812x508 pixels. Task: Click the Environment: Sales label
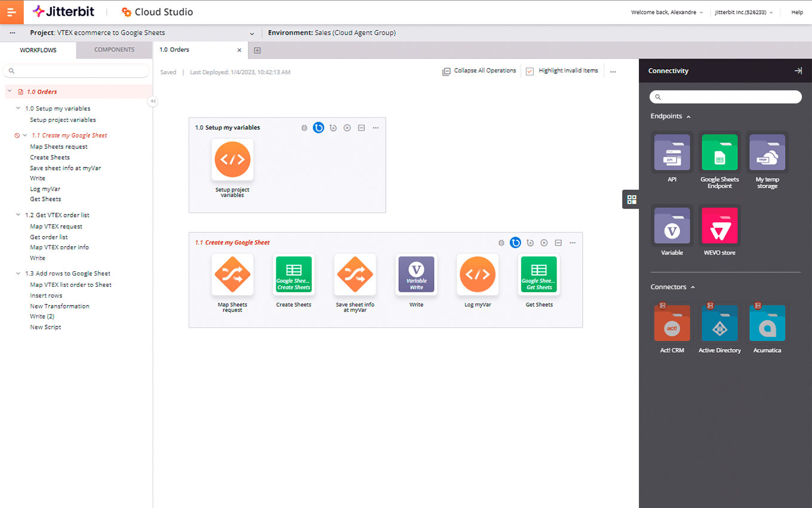(332, 33)
